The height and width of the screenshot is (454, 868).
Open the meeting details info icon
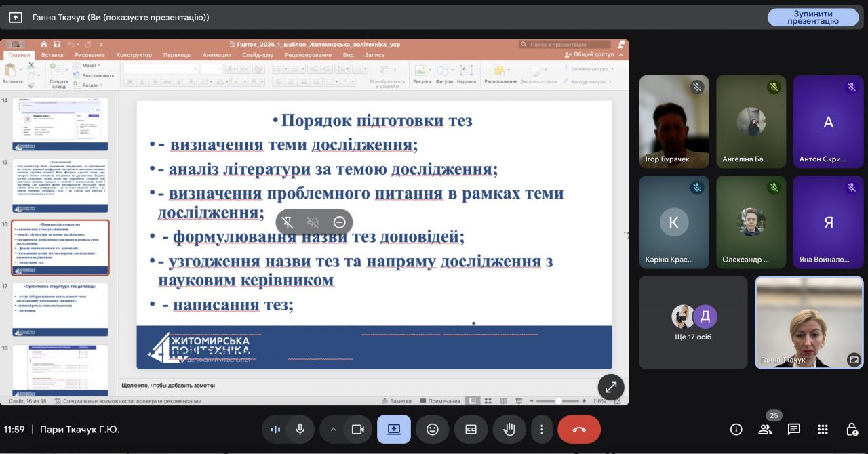click(736, 430)
